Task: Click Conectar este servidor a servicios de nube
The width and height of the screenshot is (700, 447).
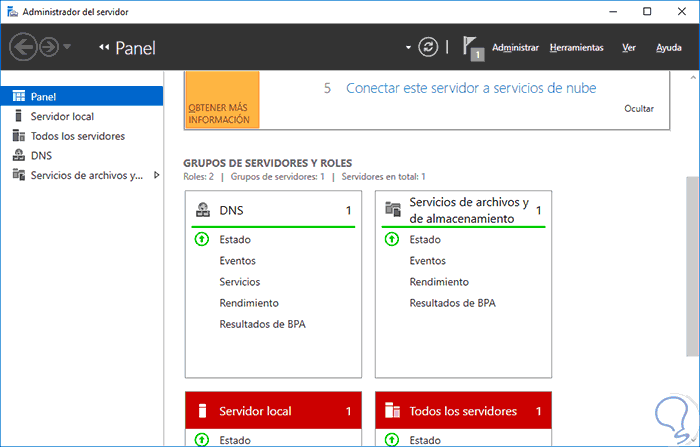Action: point(471,88)
